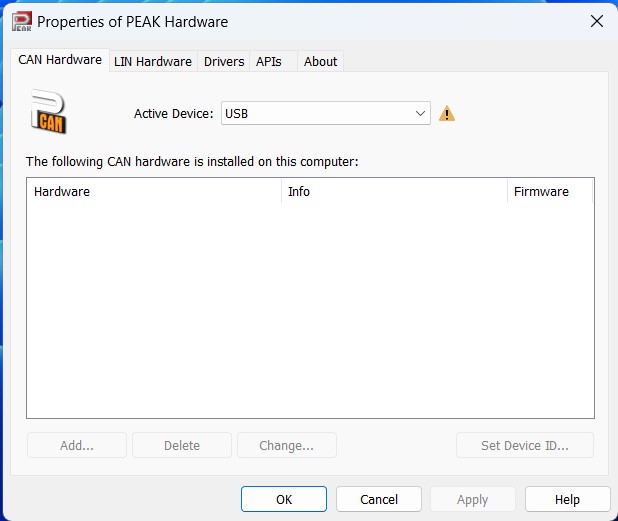618x521 pixels.
Task: Open the Drivers tab
Action: click(224, 61)
